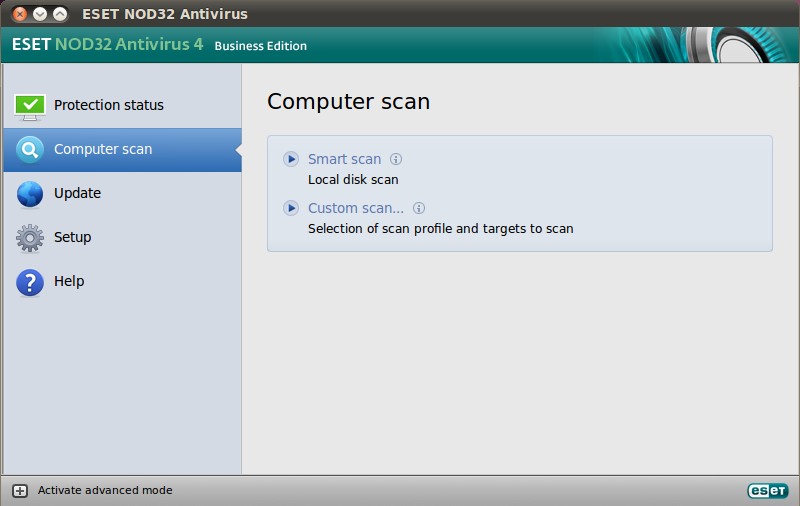Click 'Selection of scan profile and targets' text
800x506 pixels.
[441, 229]
